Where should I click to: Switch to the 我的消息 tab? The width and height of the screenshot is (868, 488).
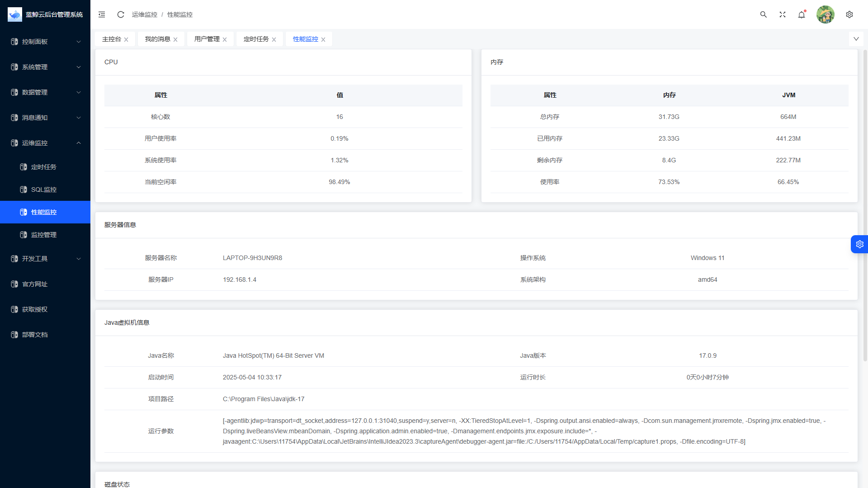point(157,39)
